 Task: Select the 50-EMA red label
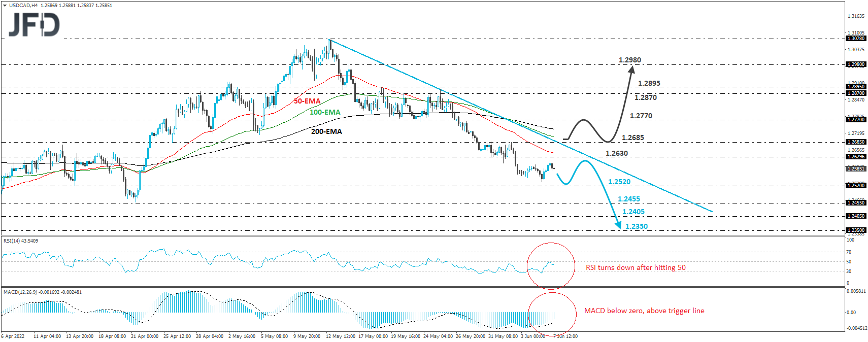[x=307, y=101]
